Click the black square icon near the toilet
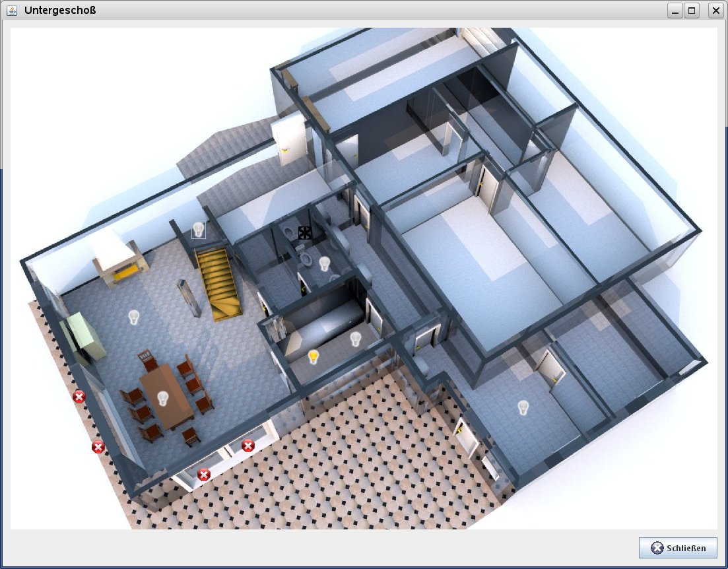 click(304, 232)
